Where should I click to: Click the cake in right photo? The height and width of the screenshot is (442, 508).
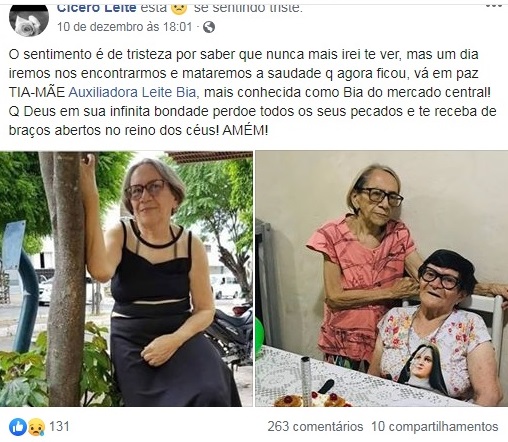pos(313,399)
